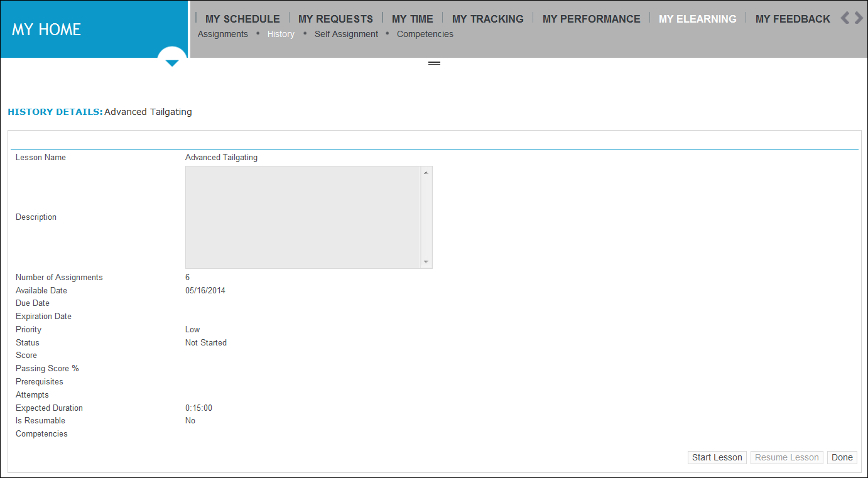Click the Expiration Date label

point(43,317)
